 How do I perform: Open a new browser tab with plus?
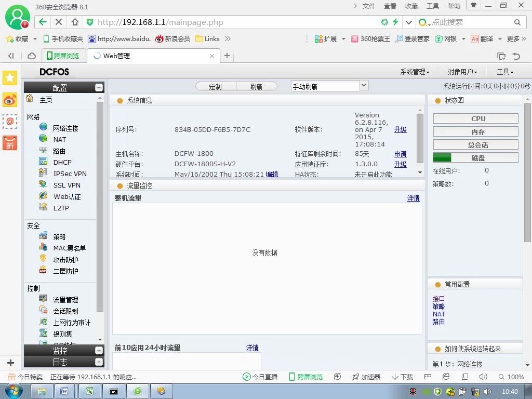(227, 56)
